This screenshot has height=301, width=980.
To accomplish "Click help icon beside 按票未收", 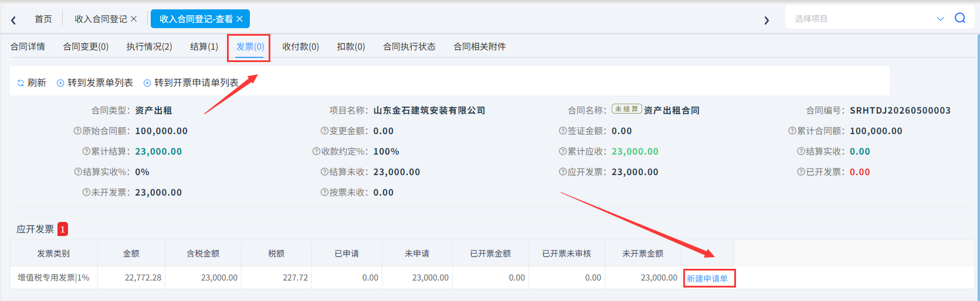I will point(324,193).
